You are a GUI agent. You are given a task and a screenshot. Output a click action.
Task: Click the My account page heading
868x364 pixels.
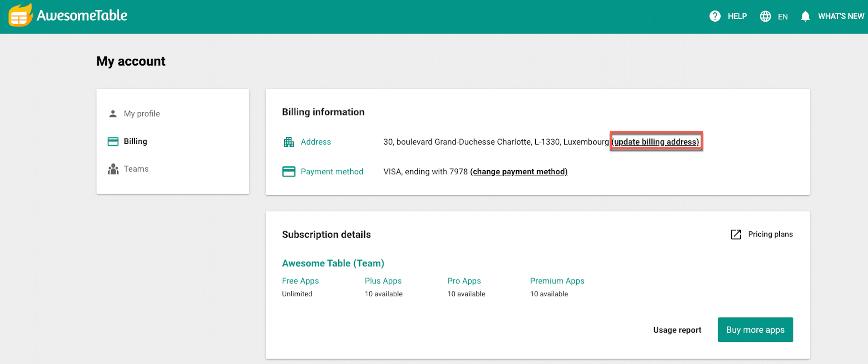131,61
